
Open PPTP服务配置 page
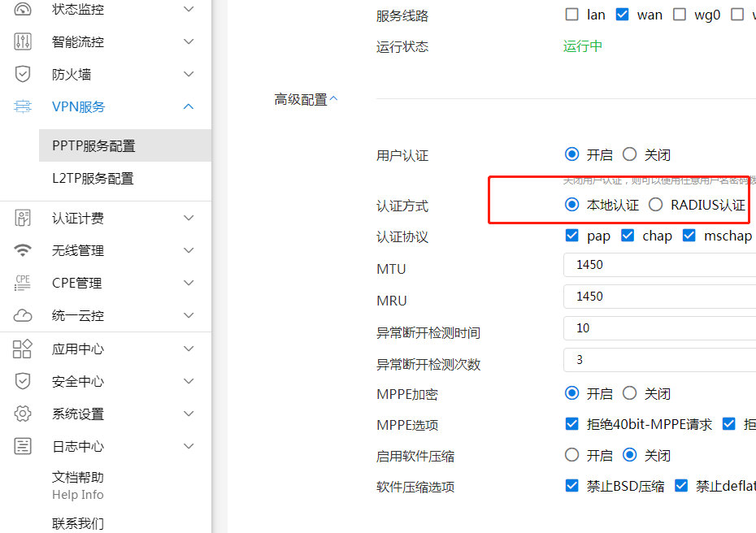coord(93,145)
